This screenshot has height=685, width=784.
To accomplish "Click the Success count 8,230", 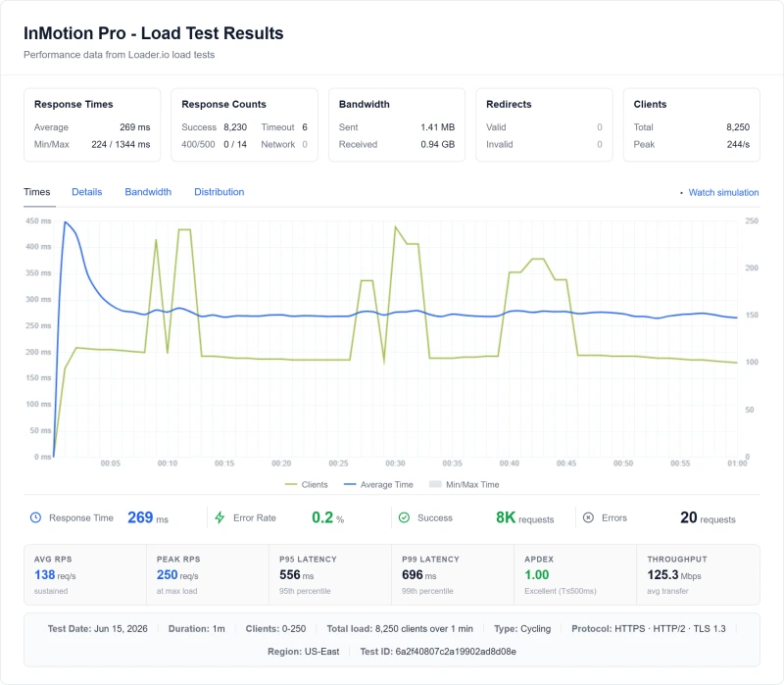I will click(x=235, y=127).
